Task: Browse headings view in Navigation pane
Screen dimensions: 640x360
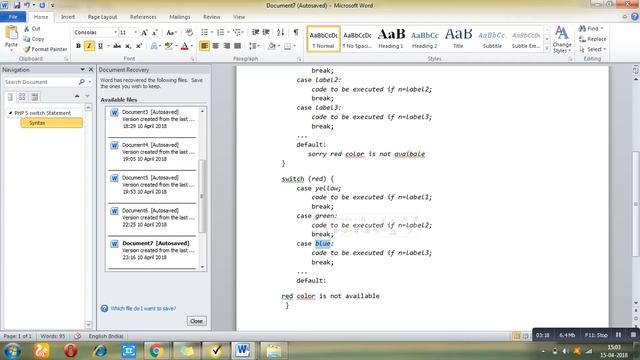Action: coord(10,97)
